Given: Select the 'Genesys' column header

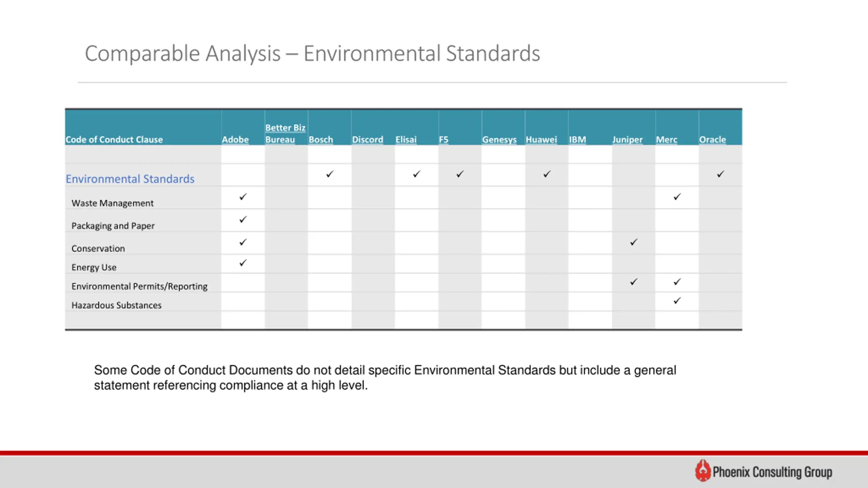Looking at the screenshot, I should [x=499, y=140].
